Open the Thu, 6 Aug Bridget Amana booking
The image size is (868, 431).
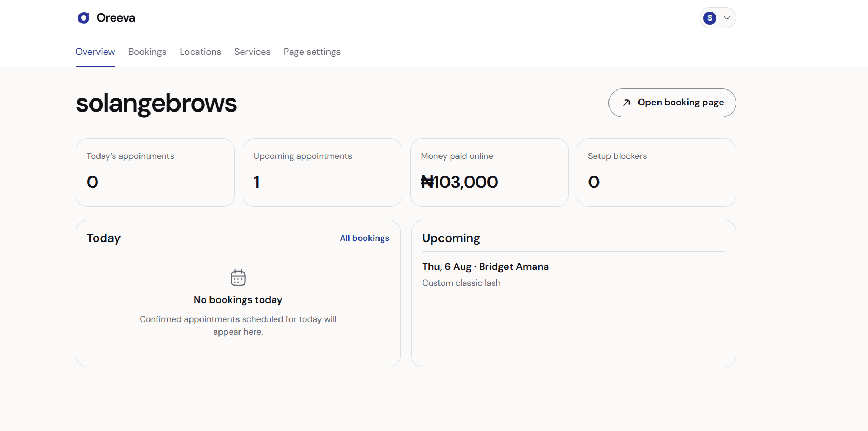[x=574, y=274]
